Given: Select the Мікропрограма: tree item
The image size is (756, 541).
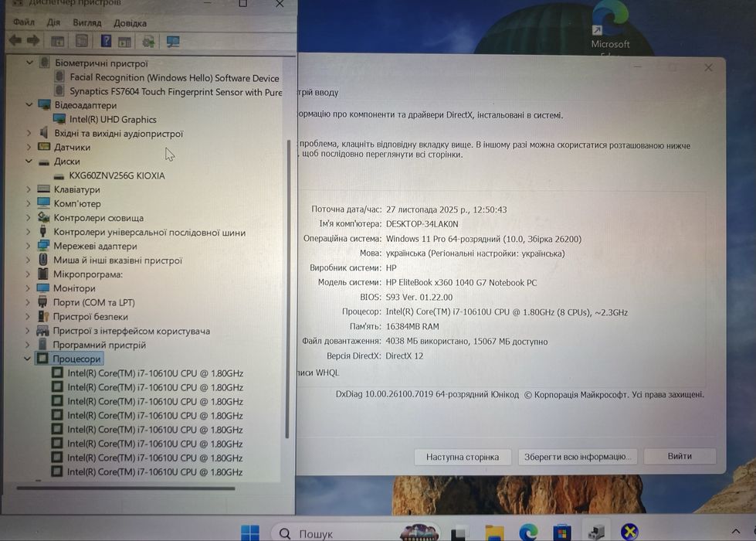Looking at the screenshot, I should (88, 274).
